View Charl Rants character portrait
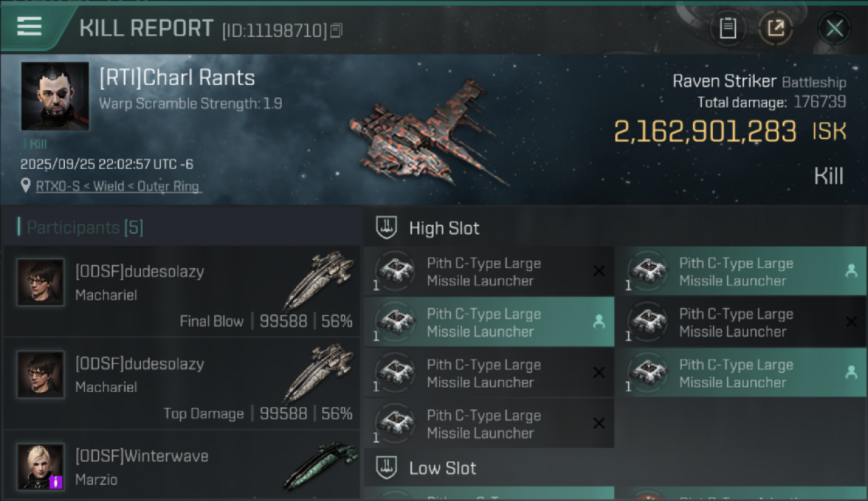This screenshot has width=868, height=501. coord(55,96)
